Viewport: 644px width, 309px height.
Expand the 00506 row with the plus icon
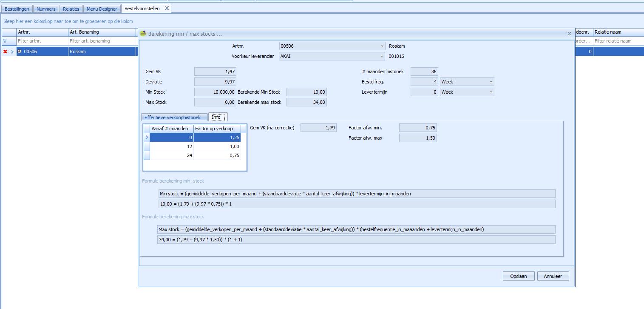[20, 51]
